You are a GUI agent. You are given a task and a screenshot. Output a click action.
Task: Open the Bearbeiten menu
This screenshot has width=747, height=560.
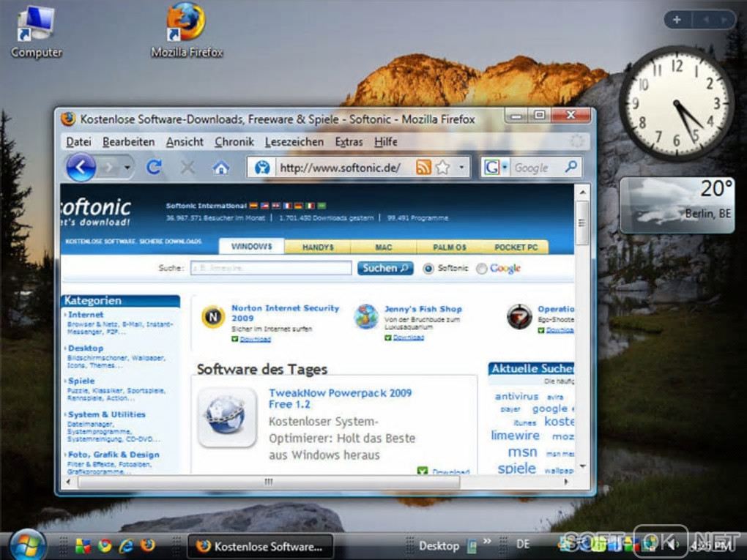tap(129, 141)
